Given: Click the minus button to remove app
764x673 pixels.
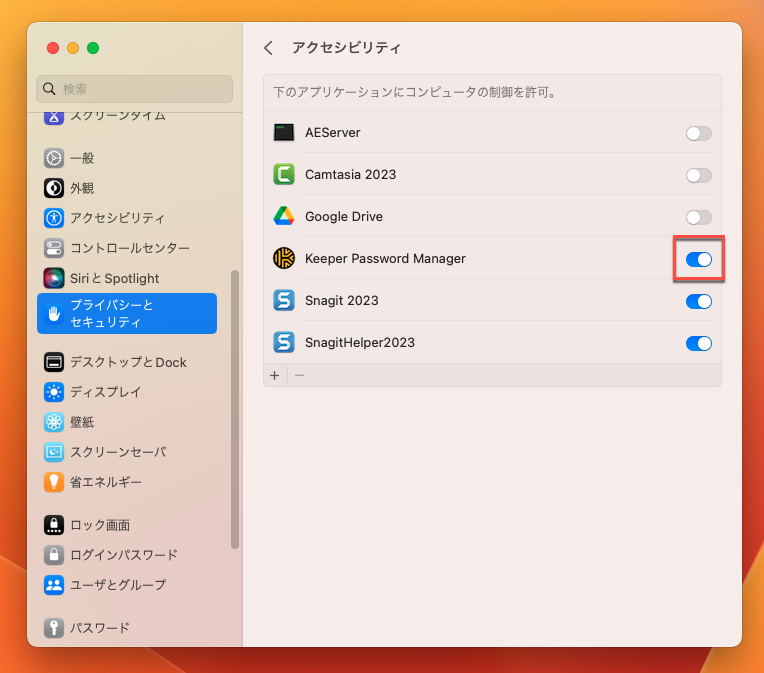Looking at the screenshot, I should click(299, 375).
